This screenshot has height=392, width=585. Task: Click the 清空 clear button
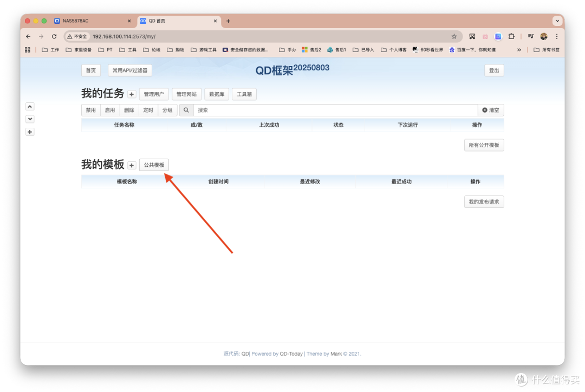(491, 110)
